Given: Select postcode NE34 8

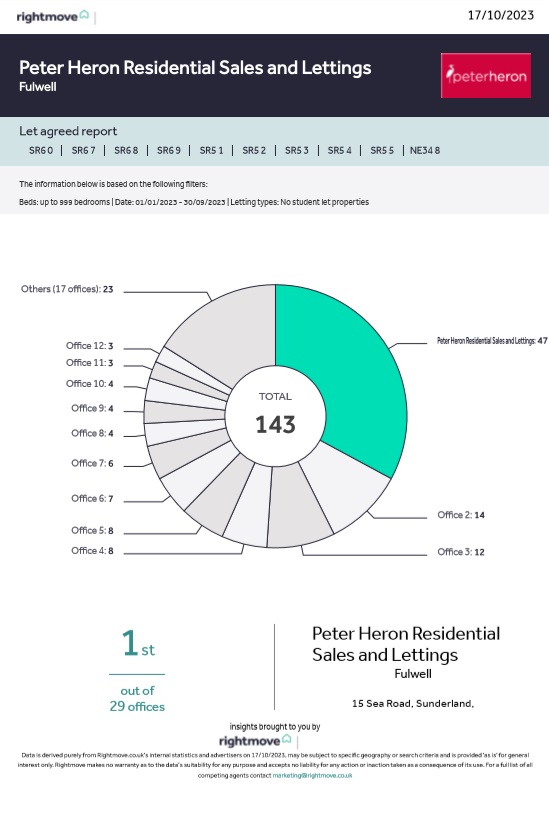Looking at the screenshot, I should (425, 150).
